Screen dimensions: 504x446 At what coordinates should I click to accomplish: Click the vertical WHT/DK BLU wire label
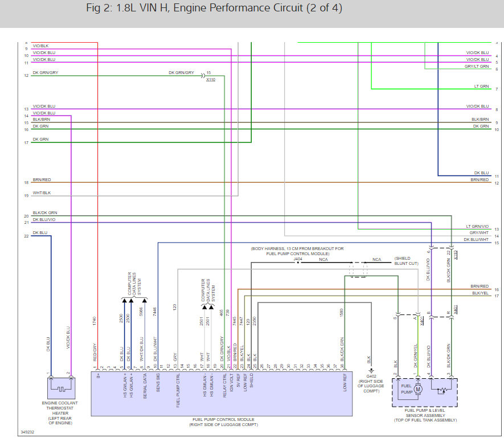[x=141, y=349]
